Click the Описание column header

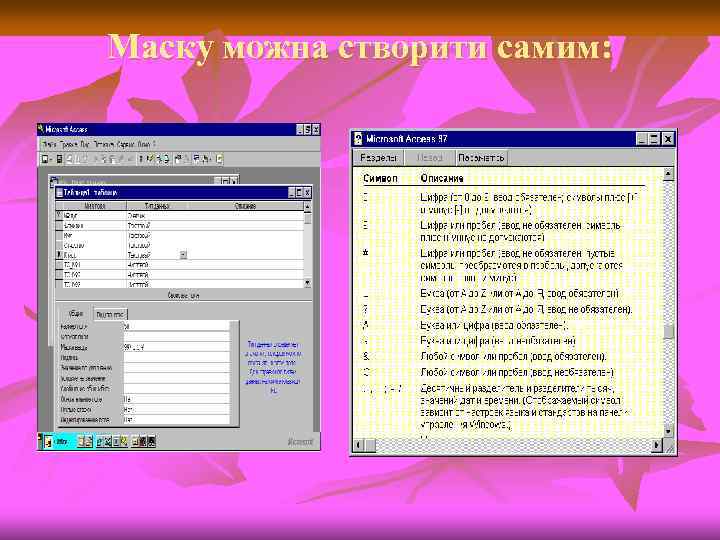[x=245, y=206]
